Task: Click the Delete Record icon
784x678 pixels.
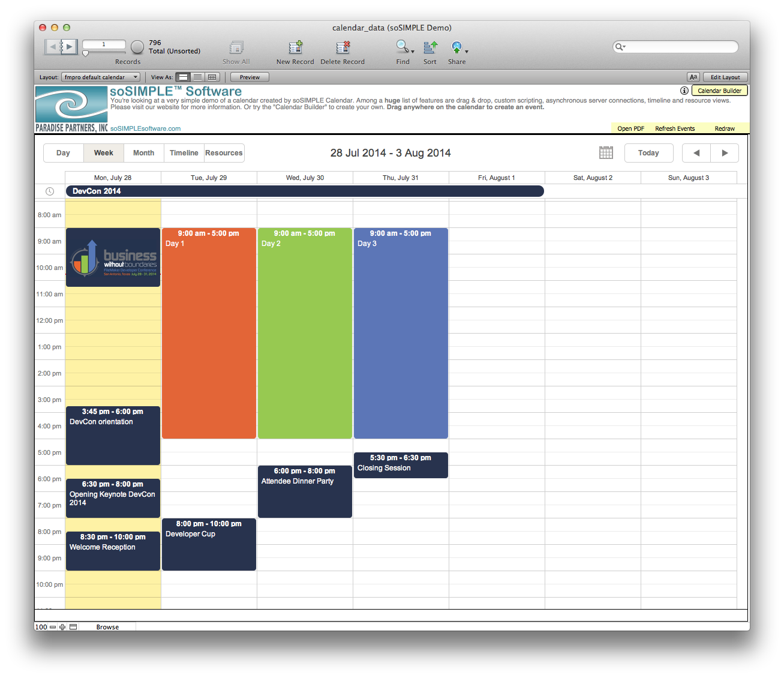Action: (343, 47)
